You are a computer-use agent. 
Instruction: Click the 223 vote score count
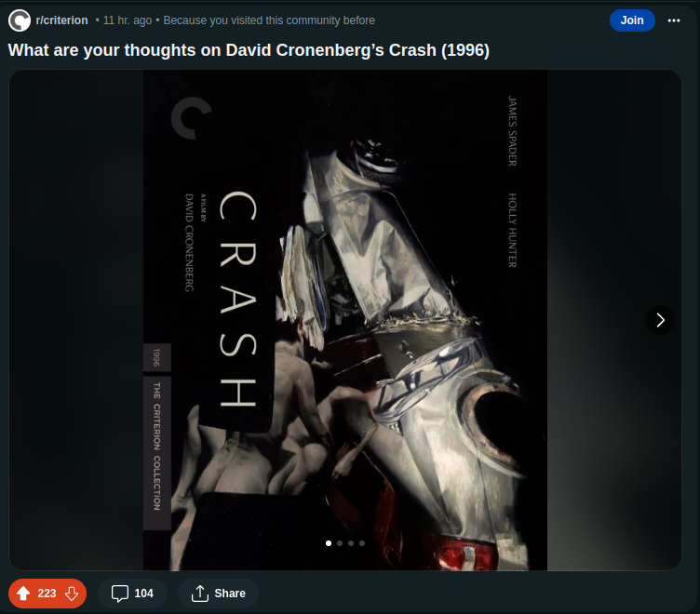click(x=47, y=594)
